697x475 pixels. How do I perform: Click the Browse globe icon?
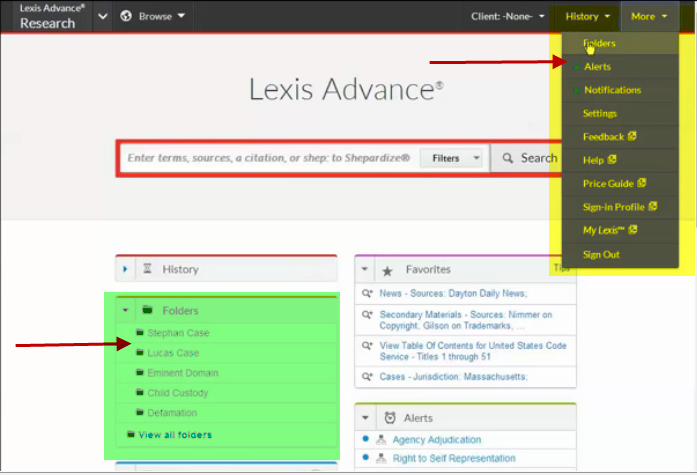tap(126, 16)
